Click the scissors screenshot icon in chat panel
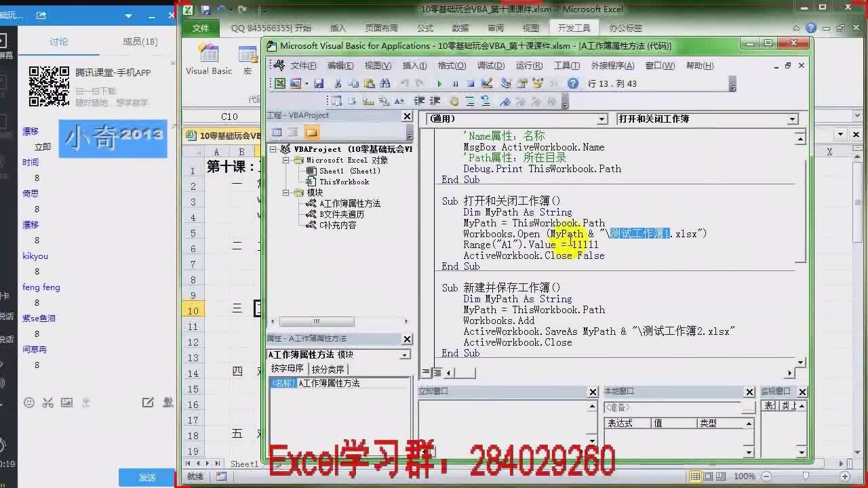868x488 pixels. click(47, 403)
